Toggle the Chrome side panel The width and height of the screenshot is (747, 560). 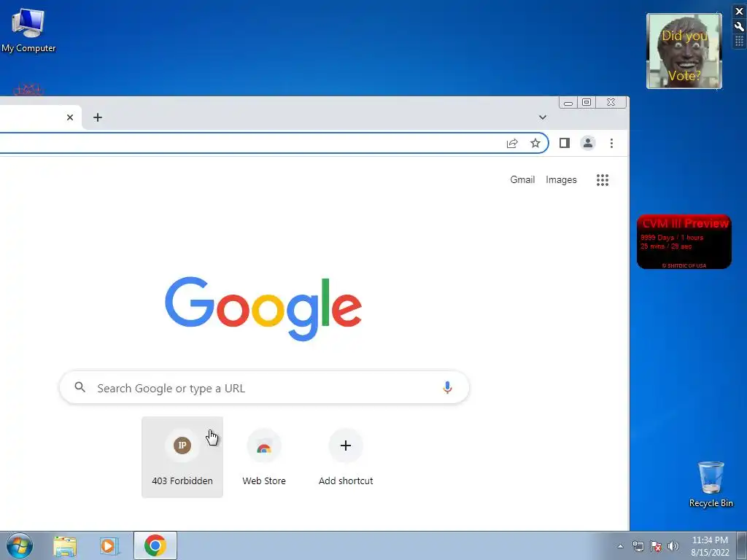pyautogui.click(x=565, y=144)
